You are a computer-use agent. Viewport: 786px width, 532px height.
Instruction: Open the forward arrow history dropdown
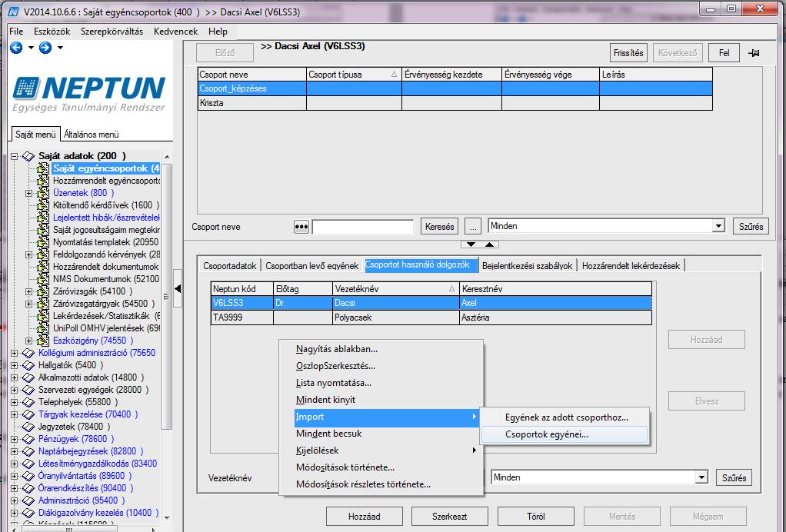60,48
